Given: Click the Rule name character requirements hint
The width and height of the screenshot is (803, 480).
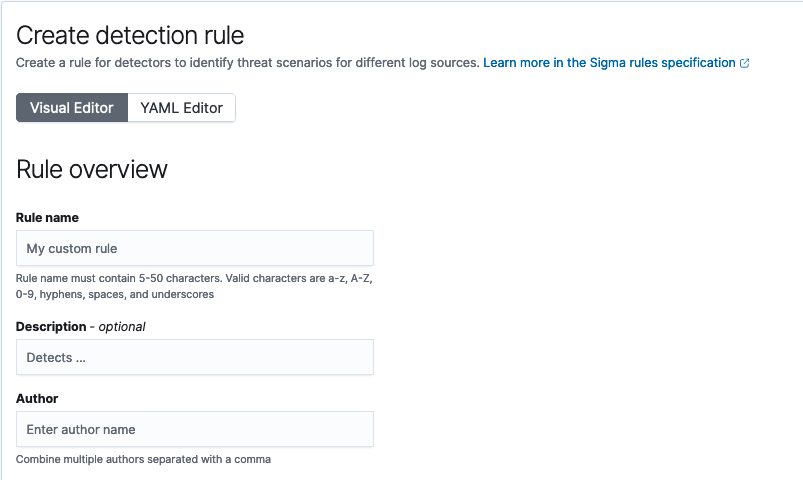Looking at the screenshot, I should click(194, 286).
